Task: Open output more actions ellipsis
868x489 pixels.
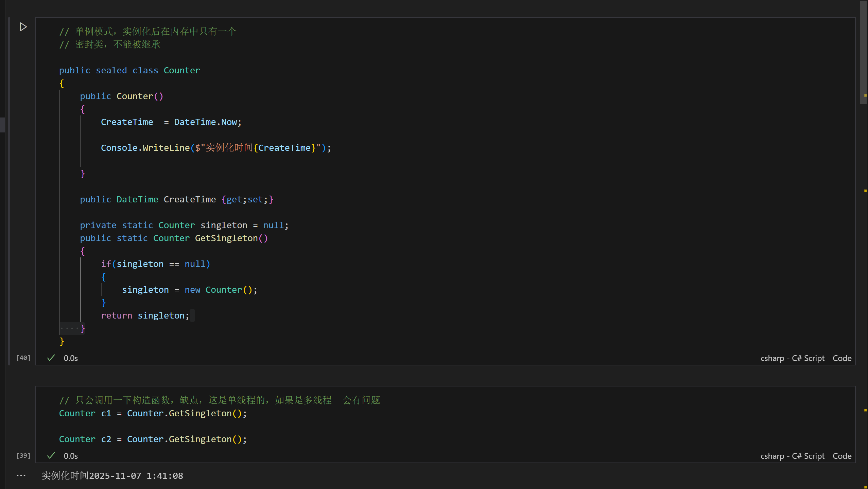Action: click(x=21, y=475)
